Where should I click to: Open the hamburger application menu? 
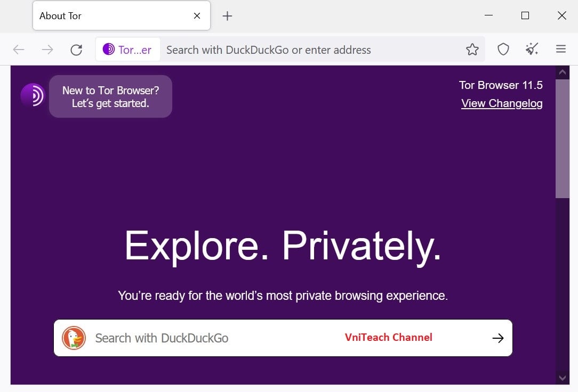click(561, 49)
